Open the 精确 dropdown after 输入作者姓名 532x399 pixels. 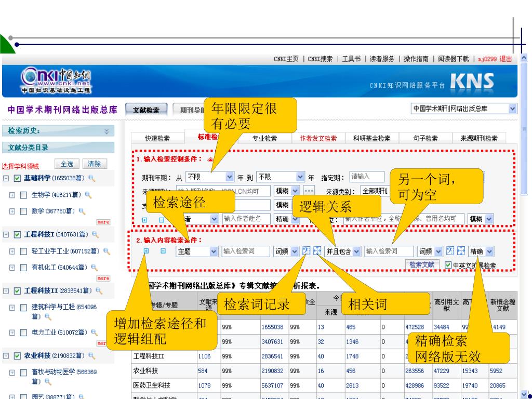[287, 219]
